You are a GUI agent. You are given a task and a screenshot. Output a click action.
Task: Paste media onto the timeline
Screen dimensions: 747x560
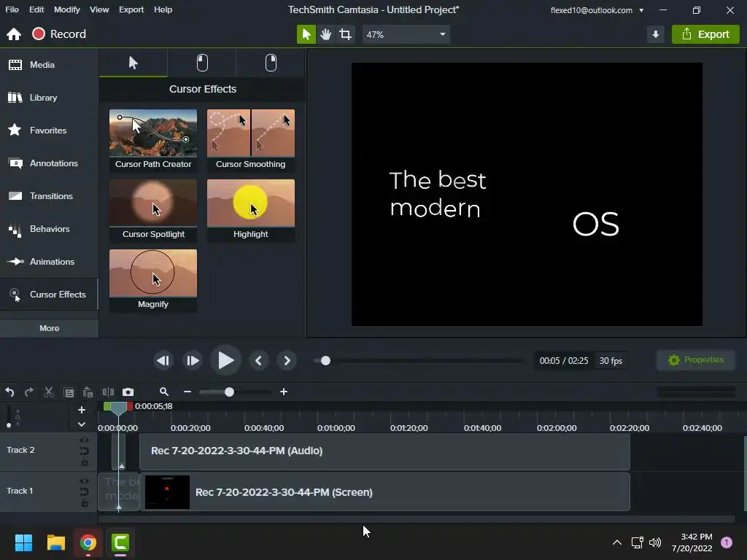(88, 392)
